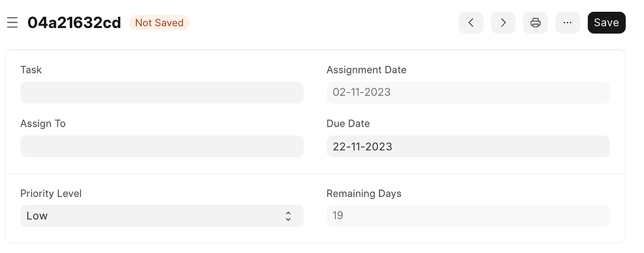The height and width of the screenshot is (253, 644).
Task: Click the Assignment Date field showing 02-11-2023
Action: (468, 92)
